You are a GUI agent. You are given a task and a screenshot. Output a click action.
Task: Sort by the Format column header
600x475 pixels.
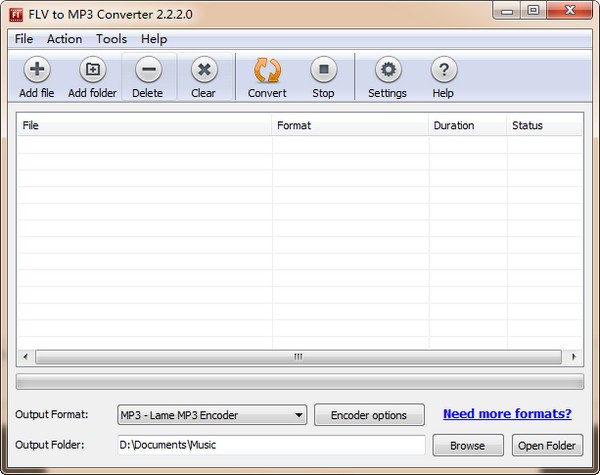(350, 125)
